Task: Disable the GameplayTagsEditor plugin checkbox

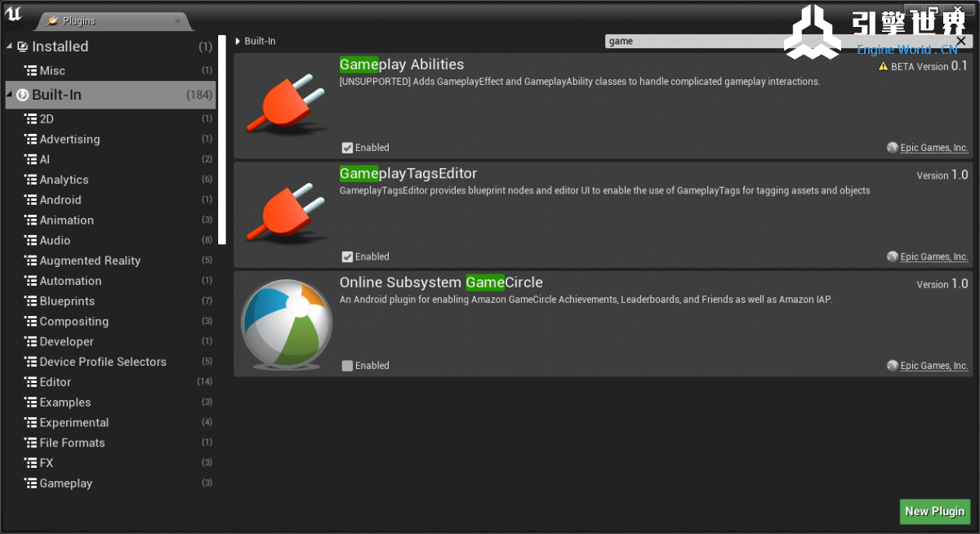Action: 347,256
